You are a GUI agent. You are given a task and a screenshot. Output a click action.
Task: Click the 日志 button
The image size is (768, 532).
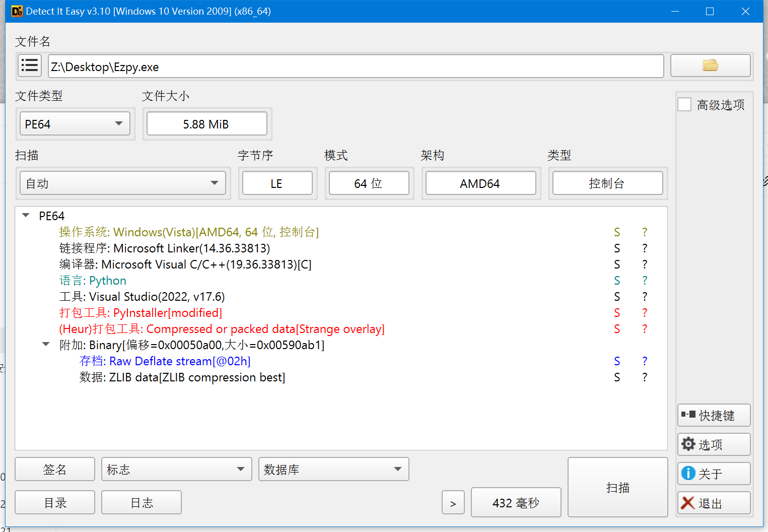coord(142,503)
